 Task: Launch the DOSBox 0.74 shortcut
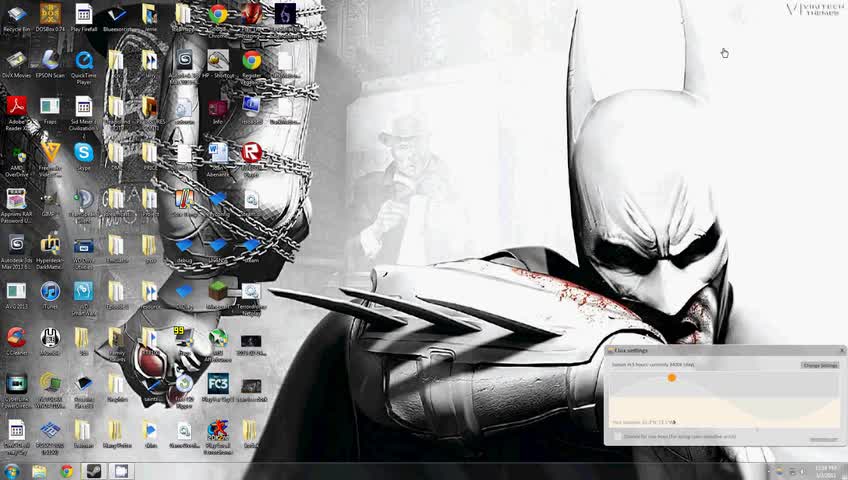[50, 17]
